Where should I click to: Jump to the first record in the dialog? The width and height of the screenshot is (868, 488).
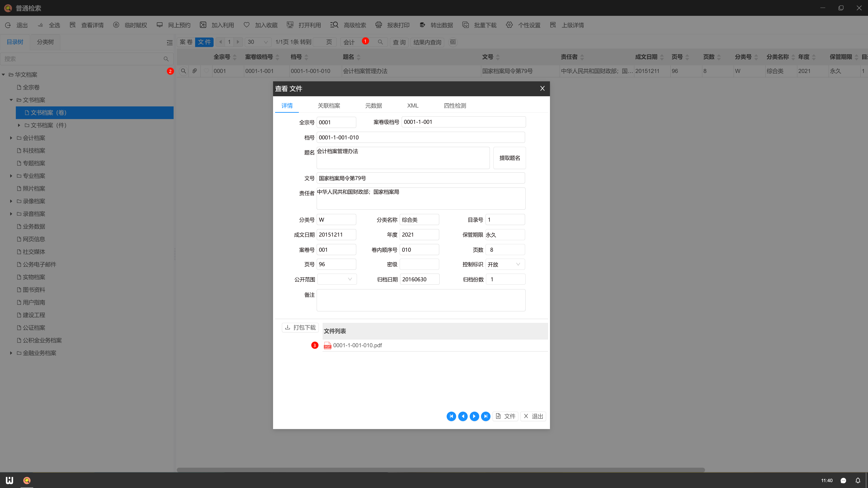(x=451, y=416)
